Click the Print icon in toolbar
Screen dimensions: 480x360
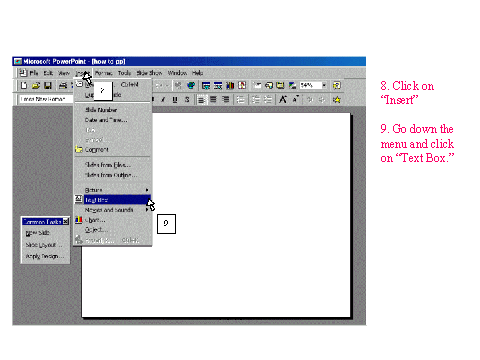tap(63, 86)
